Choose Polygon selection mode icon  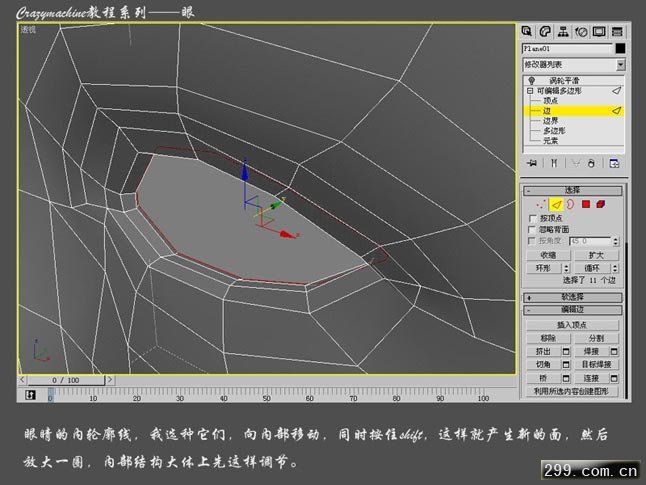click(586, 204)
